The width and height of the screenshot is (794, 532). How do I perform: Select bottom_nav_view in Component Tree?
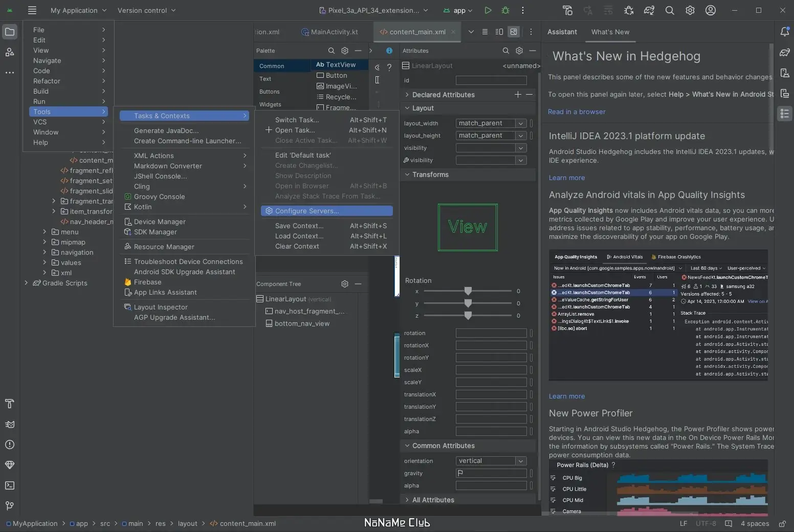click(x=302, y=323)
